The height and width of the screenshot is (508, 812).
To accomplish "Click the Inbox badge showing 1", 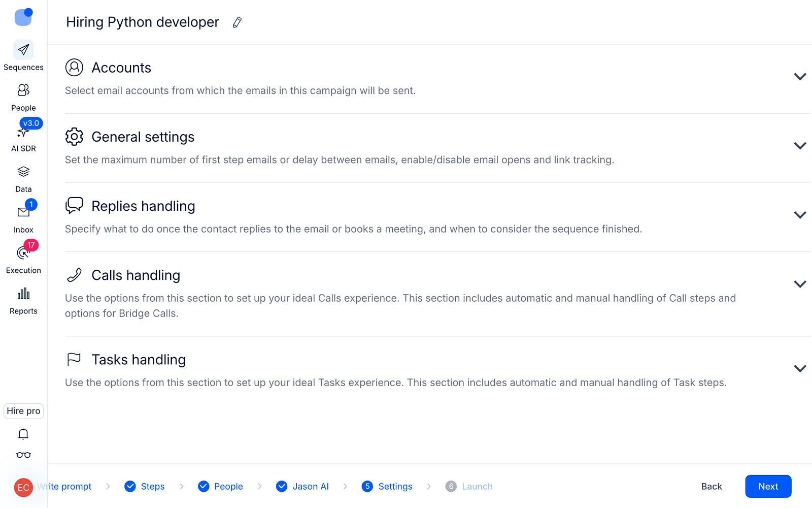I will click(x=31, y=204).
